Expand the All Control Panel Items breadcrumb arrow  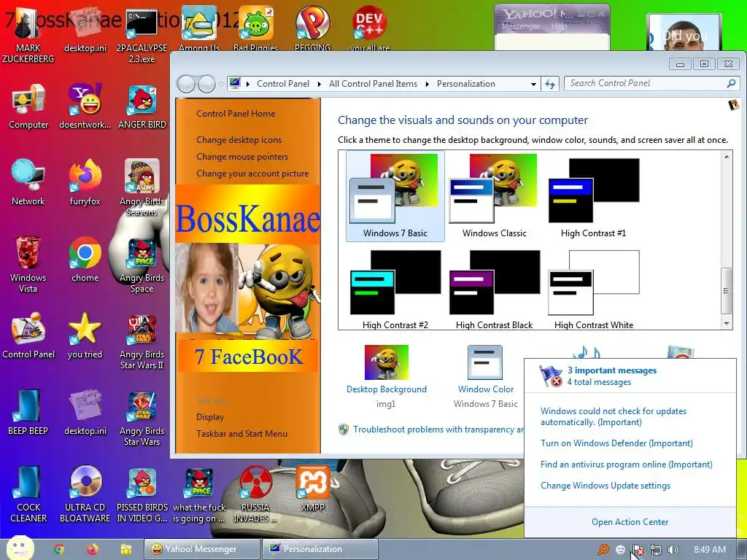click(427, 84)
